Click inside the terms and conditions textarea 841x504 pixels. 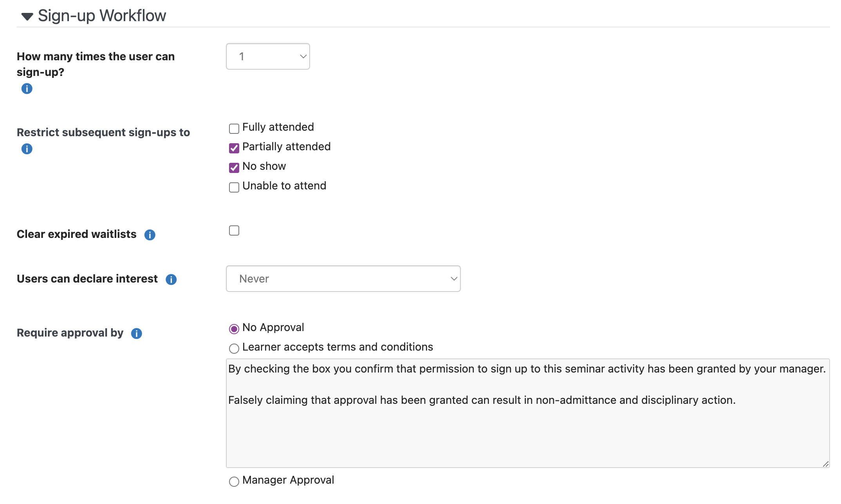click(x=528, y=413)
